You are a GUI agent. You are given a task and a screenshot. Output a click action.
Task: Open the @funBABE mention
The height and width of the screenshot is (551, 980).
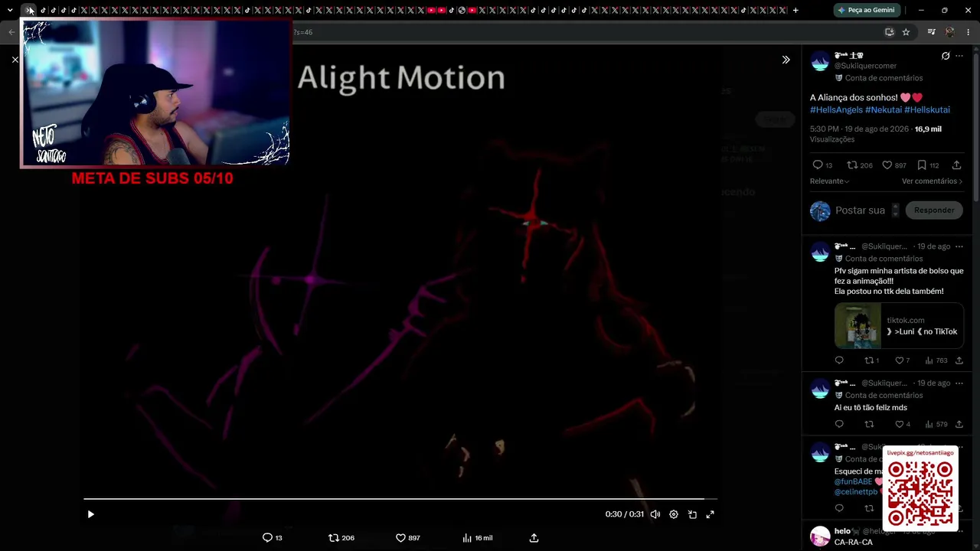point(854,481)
